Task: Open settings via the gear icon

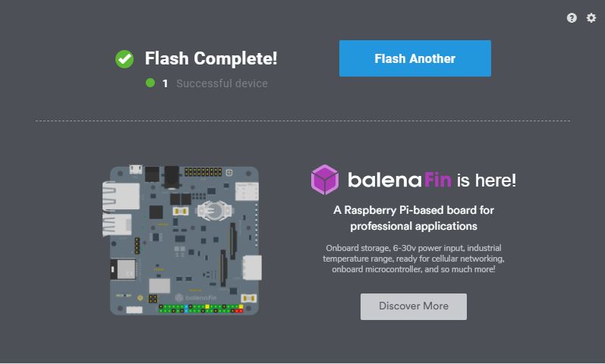Action: [x=591, y=18]
